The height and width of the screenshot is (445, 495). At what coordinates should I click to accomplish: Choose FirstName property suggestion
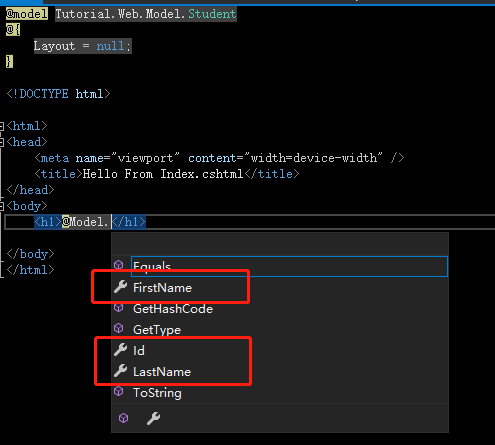pyautogui.click(x=162, y=288)
